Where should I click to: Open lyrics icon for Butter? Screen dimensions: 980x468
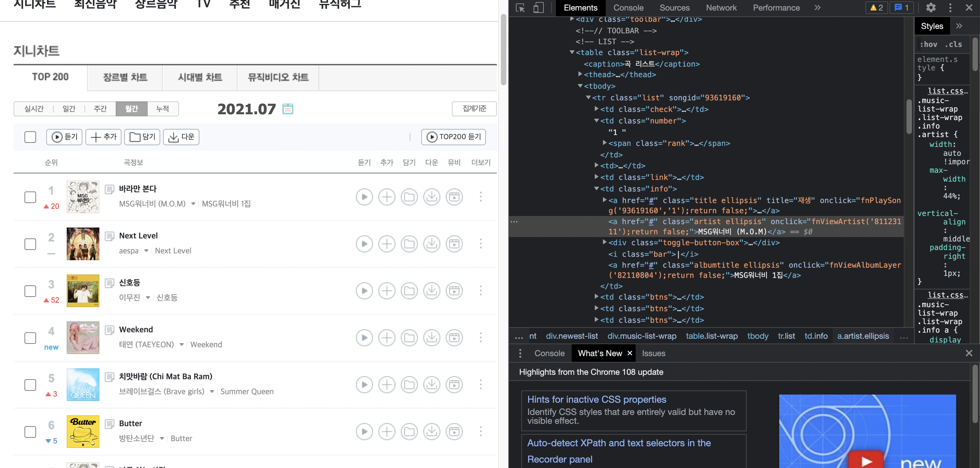tap(110, 424)
